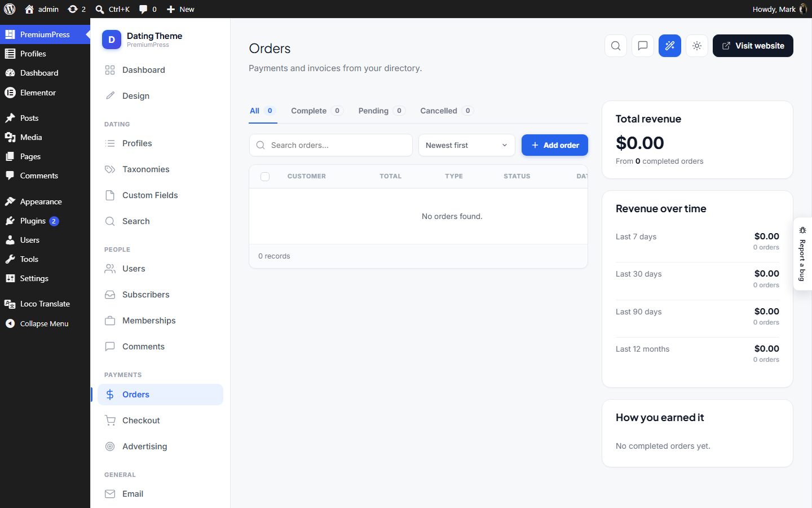Click the Add order button
The image size is (812, 508).
[555, 145]
